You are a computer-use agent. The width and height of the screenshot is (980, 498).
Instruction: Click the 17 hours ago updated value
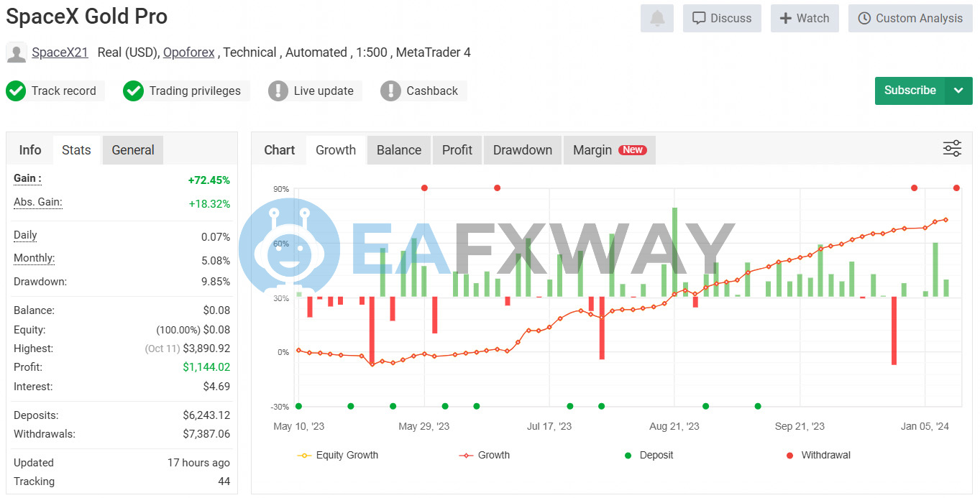click(x=199, y=463)
